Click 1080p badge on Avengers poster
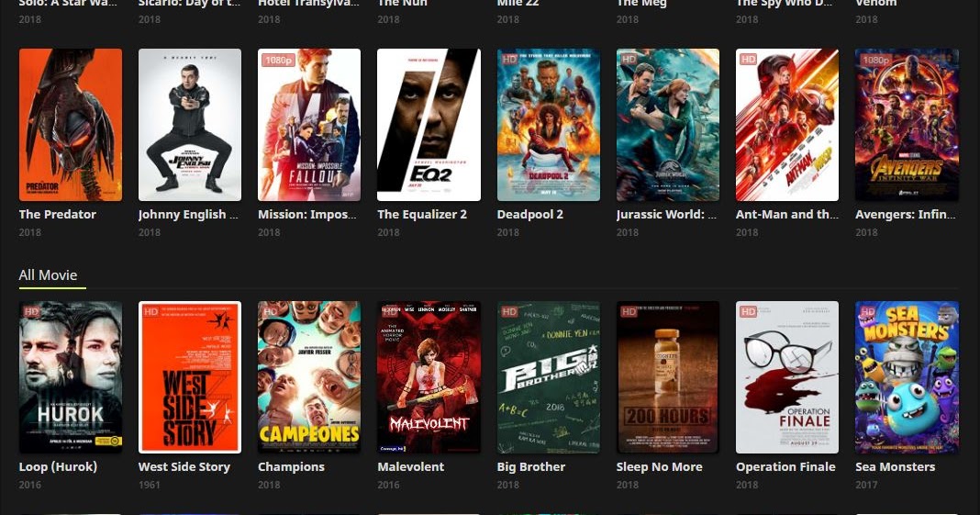 tap(875, 60)
